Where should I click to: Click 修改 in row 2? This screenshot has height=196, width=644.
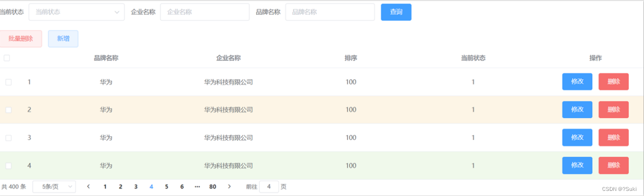577,109
